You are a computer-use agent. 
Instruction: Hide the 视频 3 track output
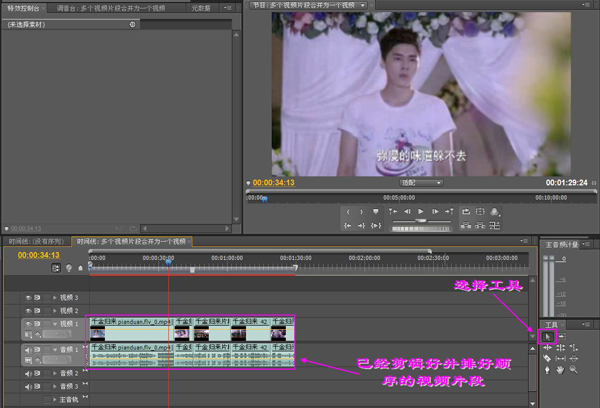click(28, 297)
